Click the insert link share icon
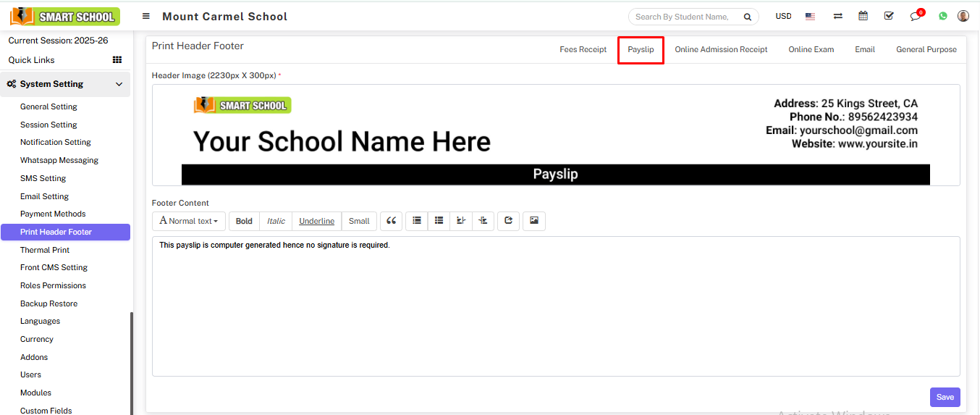The height and width of the screenshot is (415, 980). tap(508, 221)
